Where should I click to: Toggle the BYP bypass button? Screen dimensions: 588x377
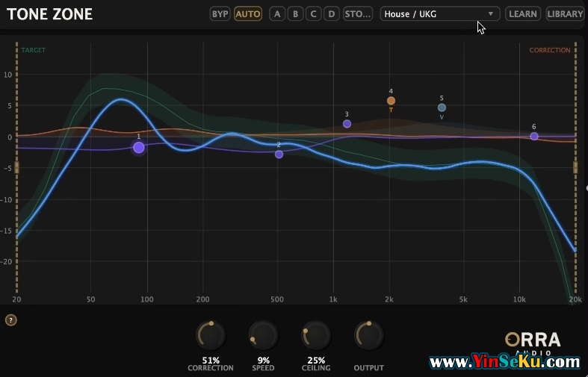pyautogui.click(x=220, y=14)
